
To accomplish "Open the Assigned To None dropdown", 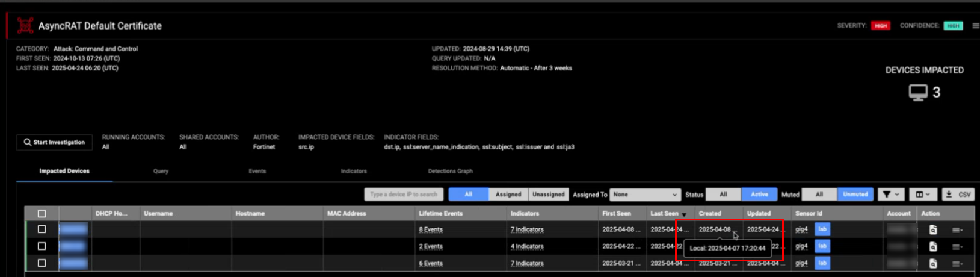I will coord(645,195).
